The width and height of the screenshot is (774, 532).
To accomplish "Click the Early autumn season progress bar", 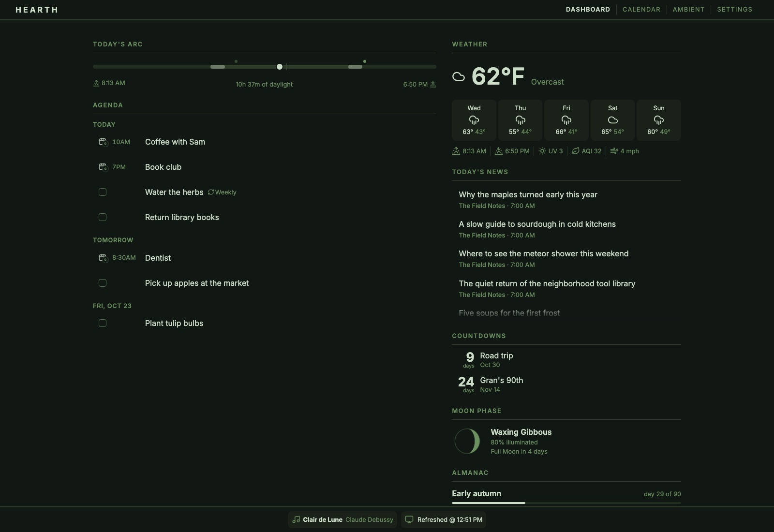I will point(566,503).
